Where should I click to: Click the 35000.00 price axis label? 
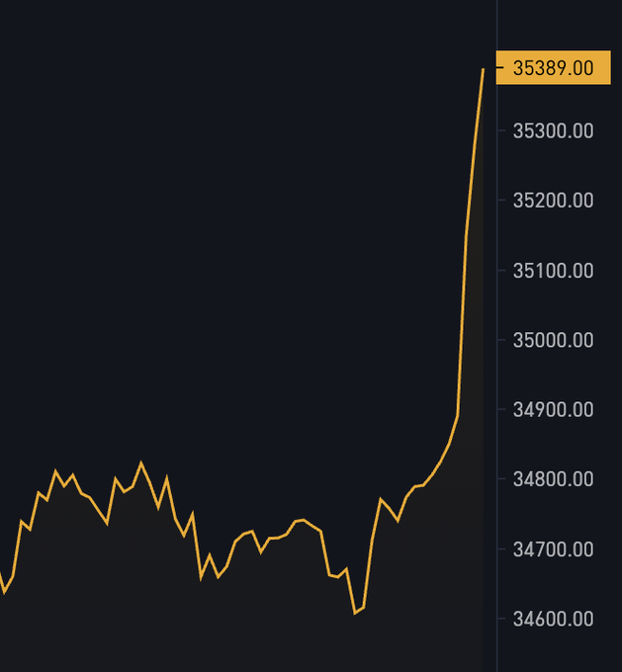pos(554,340)
